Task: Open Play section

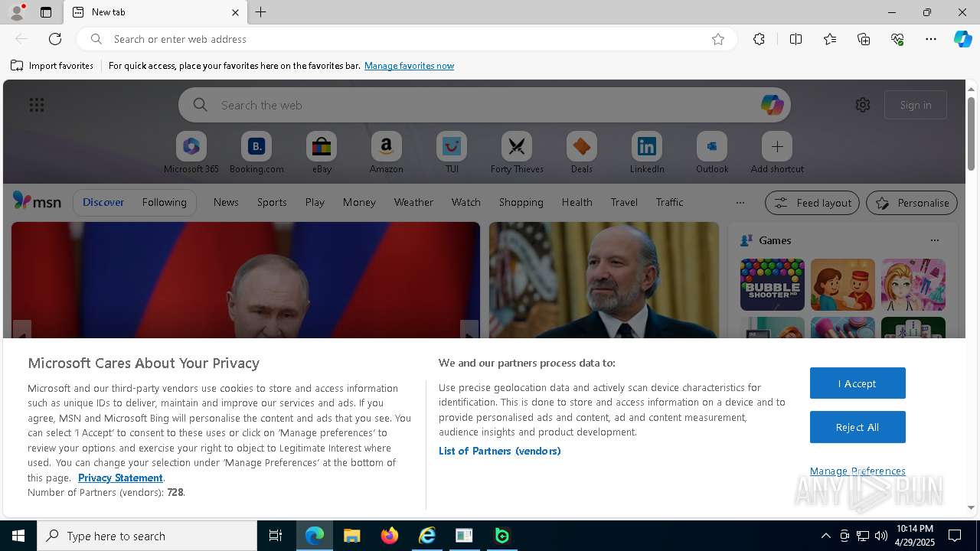Action: click(315, 202)
